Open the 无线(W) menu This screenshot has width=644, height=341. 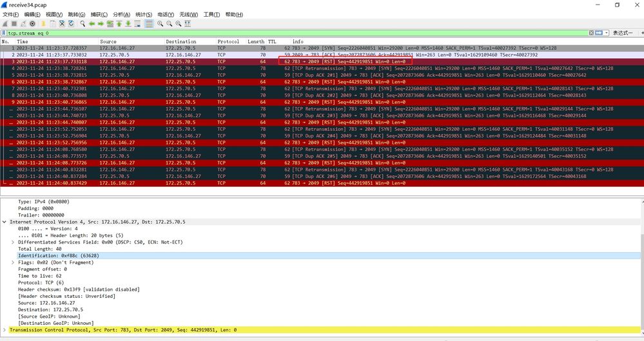(188, 14)
